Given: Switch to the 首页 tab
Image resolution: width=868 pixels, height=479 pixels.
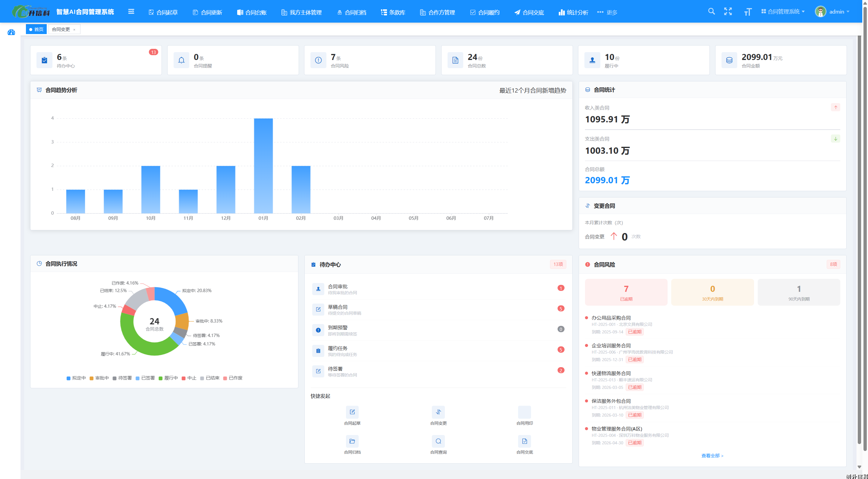Looking at the screenshot, I should tap(36, 29).
